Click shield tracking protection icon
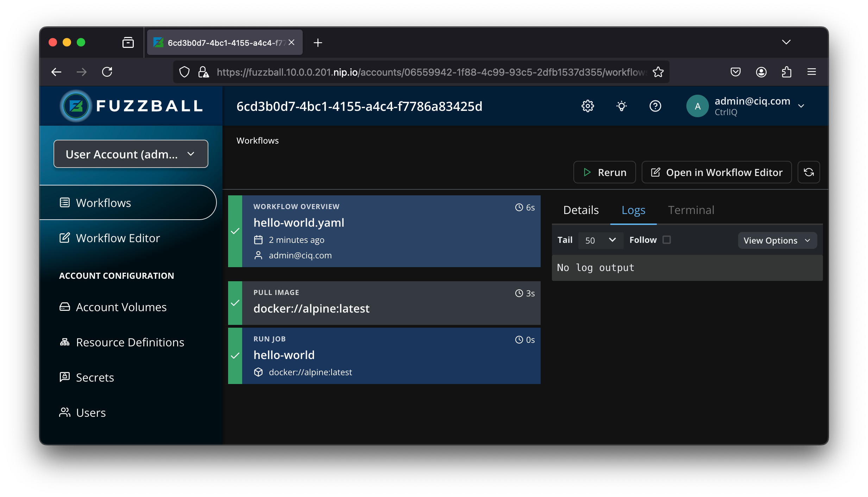The image size is (868, 497). point(184,72)
